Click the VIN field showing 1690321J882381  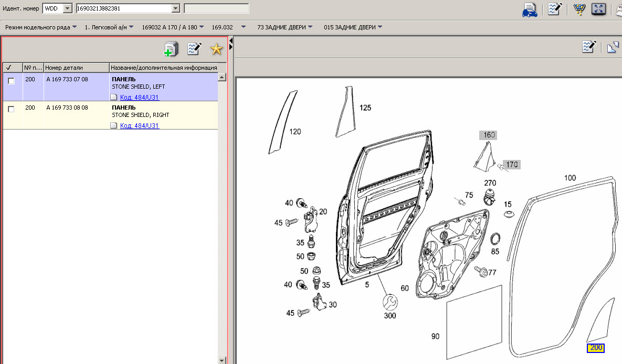point(124,8)
